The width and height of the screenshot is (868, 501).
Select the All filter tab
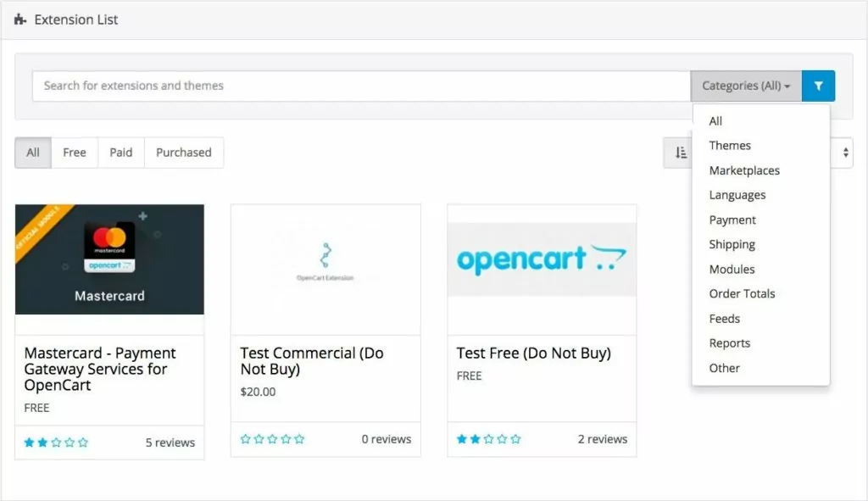pos(33,153)
